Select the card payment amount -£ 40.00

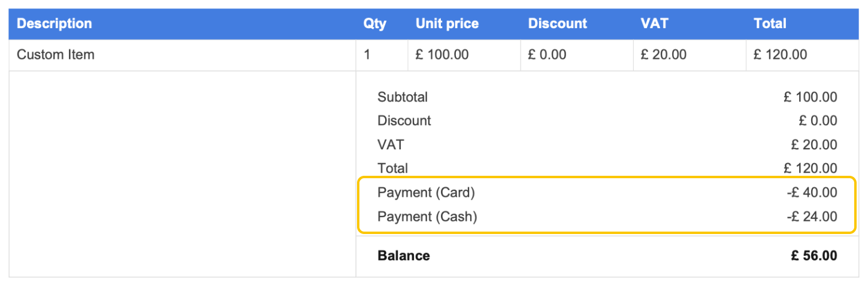point(812,193)
